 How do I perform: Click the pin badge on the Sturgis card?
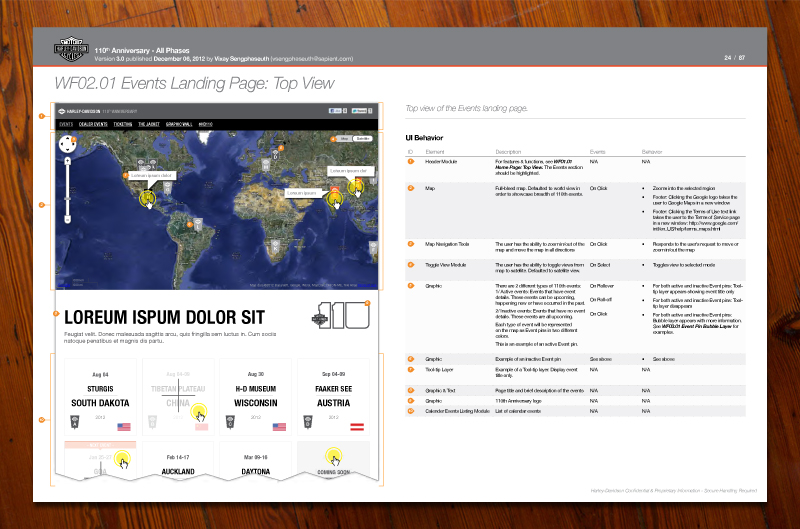(x=74, y=422)
